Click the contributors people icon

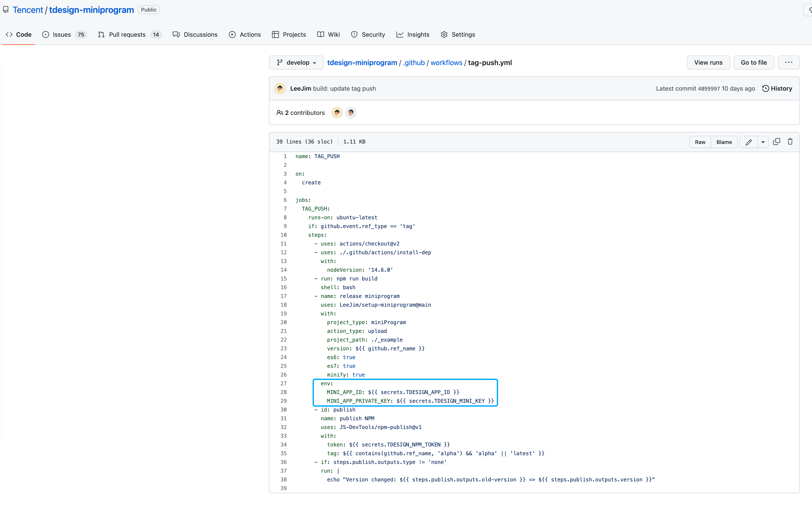click(280, 112)
